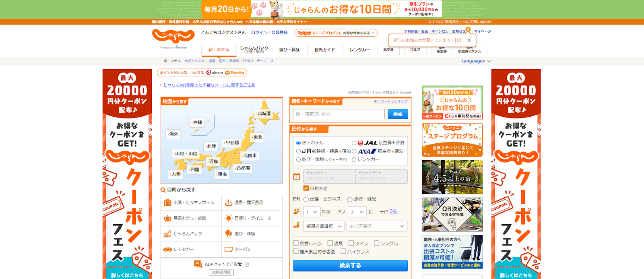Click the じゃらんパック purpose icon
Image resolution: width=644 pixels, height=279 pixels.
[x=167, y=234]
